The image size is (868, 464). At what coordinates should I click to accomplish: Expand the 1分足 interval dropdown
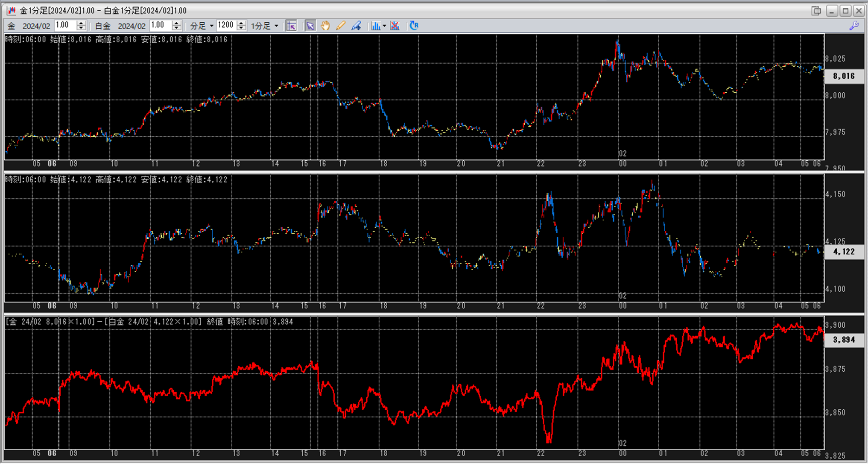click(276, 26)
